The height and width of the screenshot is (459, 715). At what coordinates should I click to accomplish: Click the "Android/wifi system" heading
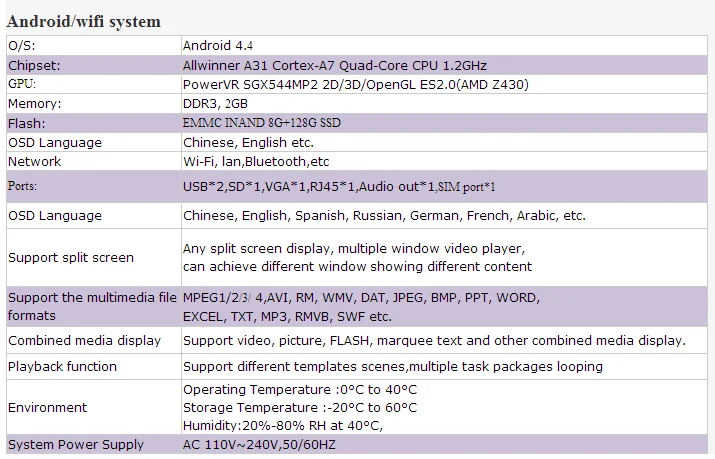click(84, 21)
